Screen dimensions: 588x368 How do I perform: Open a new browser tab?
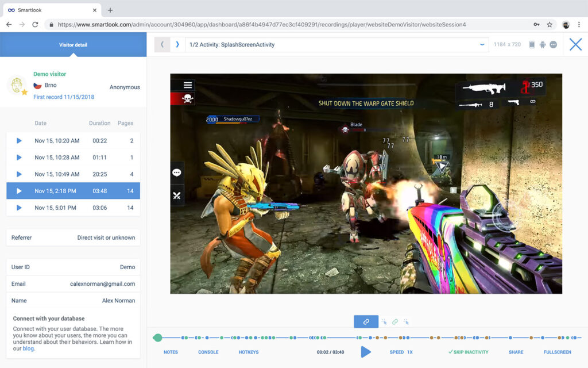[x=110, y=10]
